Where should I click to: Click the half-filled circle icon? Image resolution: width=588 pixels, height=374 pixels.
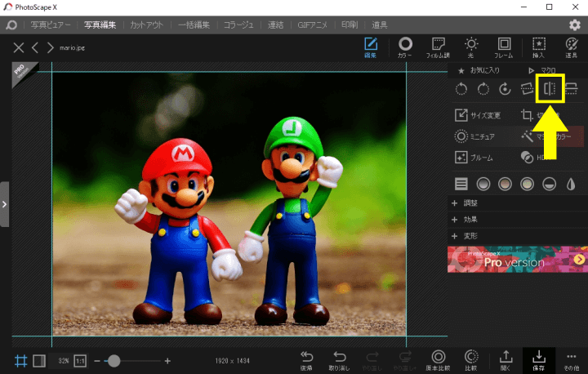[x=549, y=184]
